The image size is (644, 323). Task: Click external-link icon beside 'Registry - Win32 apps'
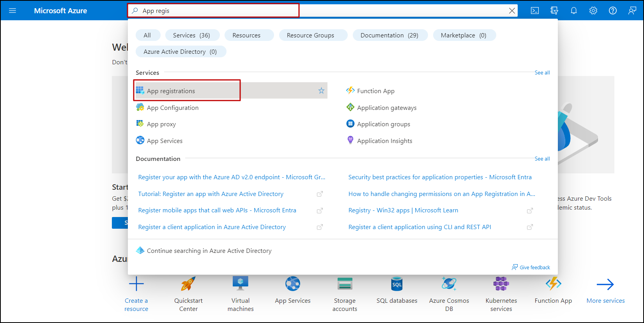[x=530, y=210]
